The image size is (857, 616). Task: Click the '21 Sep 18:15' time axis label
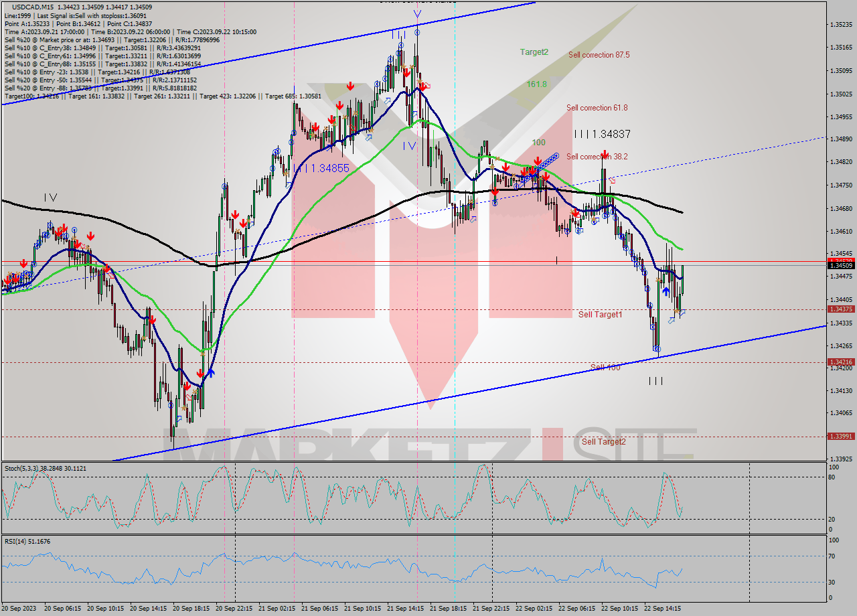448,609
